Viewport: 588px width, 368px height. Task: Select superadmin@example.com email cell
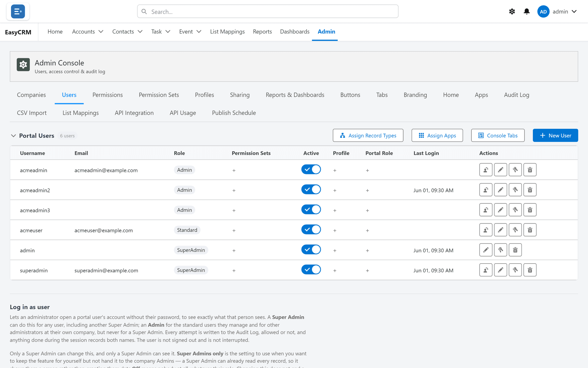[106, 270]
